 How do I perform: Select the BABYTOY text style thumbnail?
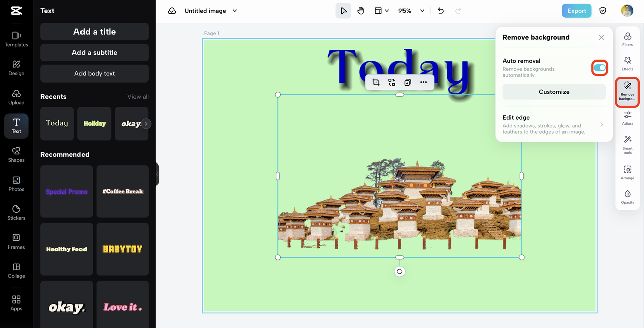point(123,249)
